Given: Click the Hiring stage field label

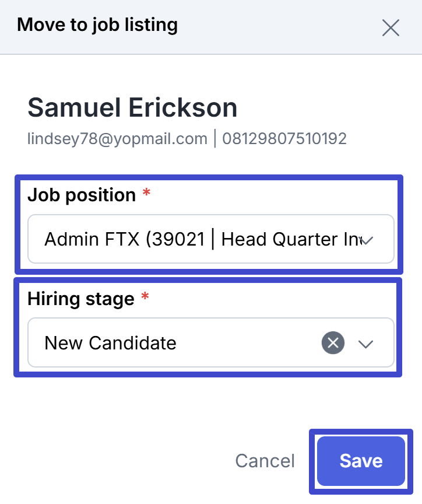Looking at the screenshot, I should pos(80,299).
